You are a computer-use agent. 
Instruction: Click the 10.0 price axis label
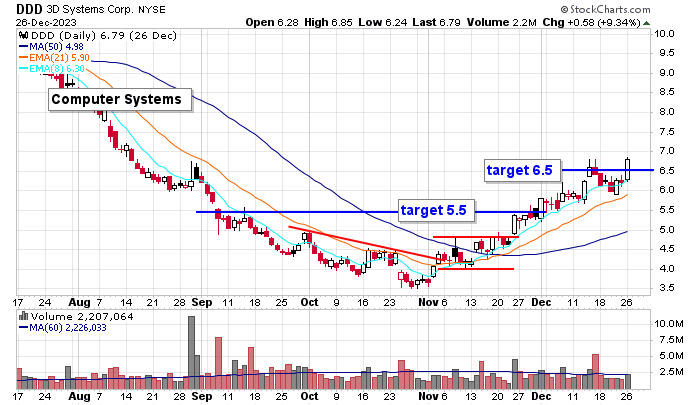click(664, 33)
